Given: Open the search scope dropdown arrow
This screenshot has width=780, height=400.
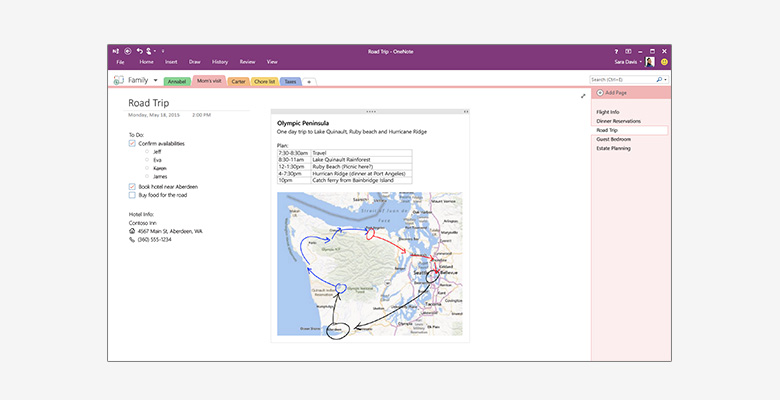Looking at the screenshot, I should tap(666, 80).
